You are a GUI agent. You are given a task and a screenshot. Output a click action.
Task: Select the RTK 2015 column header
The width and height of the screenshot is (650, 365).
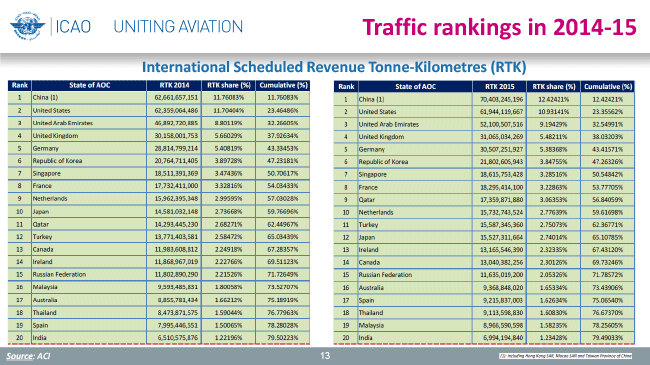coord(500,87)
